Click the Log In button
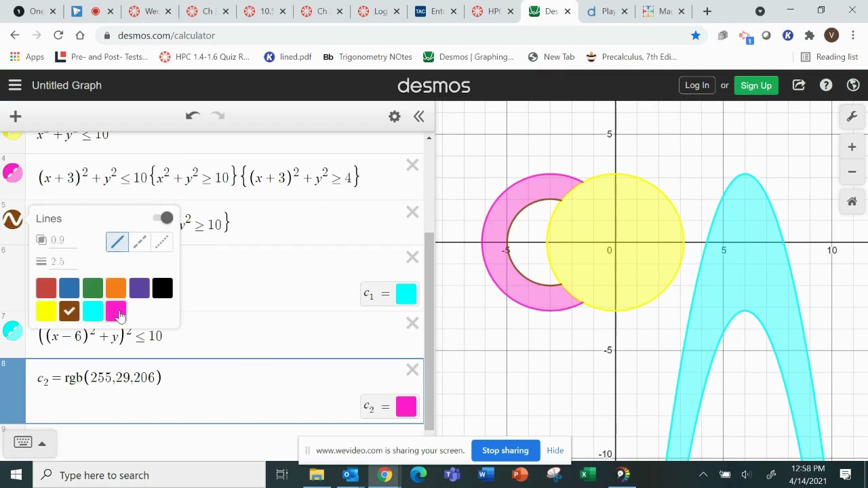The width and height of the screenshot is (868, 488). point(697,85)
